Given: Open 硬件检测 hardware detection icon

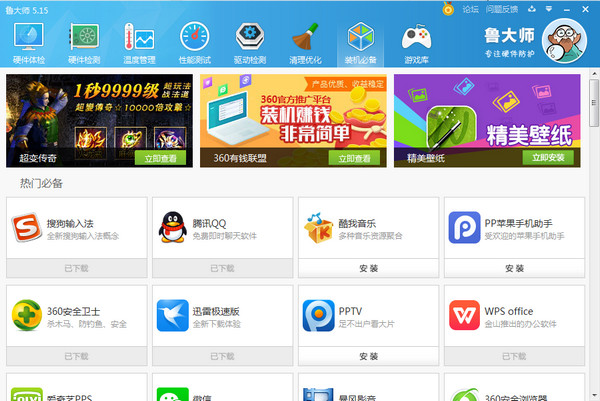Looking at the screenshot, I should tap(83, 42).
